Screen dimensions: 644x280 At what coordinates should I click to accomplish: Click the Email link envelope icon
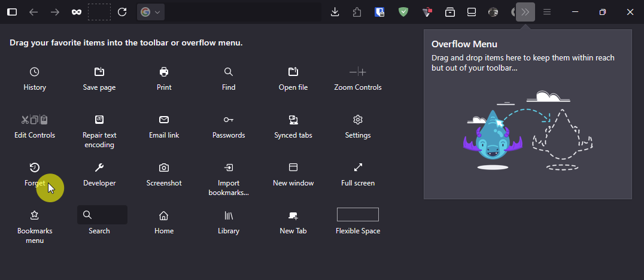click(164, 120)
